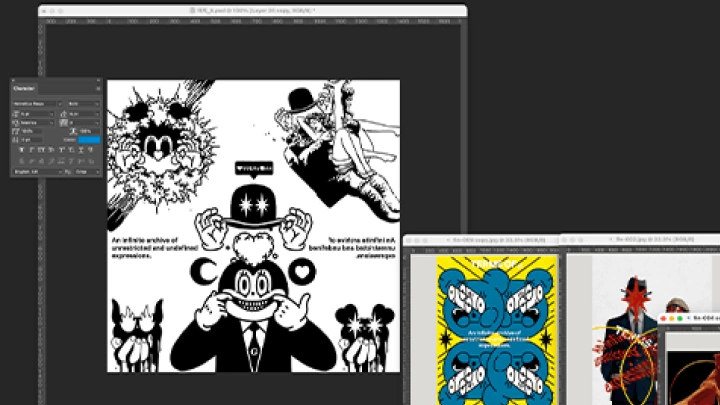The image size is (720, 405).
Task: Click the yellow minimize button of fin-004 window
Action: pyautogui.click(x=671, y=318)
